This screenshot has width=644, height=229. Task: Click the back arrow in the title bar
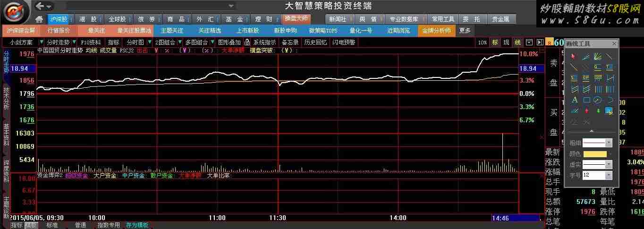(x=41, y=6)
